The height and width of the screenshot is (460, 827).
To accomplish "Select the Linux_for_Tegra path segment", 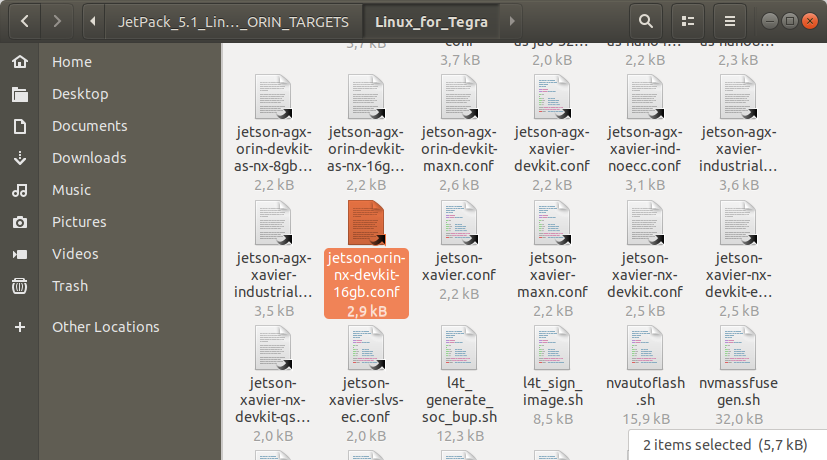I will tap(431, 22).
